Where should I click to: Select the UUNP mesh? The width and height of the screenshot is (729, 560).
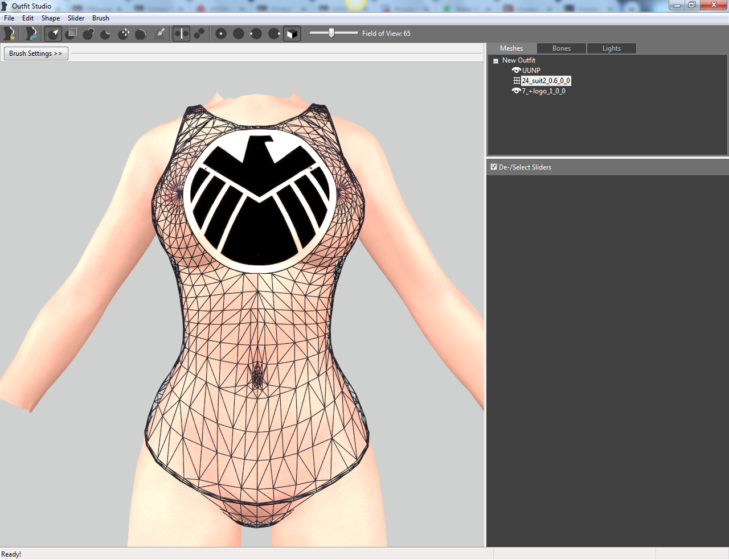[531, 71]
